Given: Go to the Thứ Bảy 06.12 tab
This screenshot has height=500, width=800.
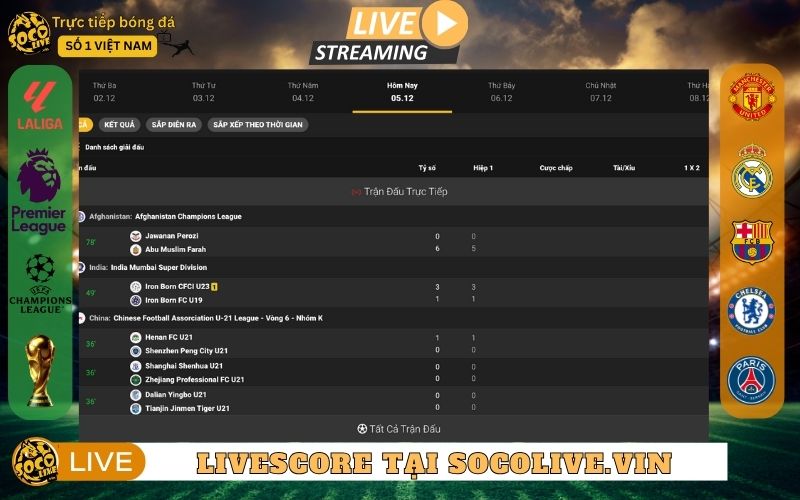Looking at the screenshot, I should coord(502,92).
